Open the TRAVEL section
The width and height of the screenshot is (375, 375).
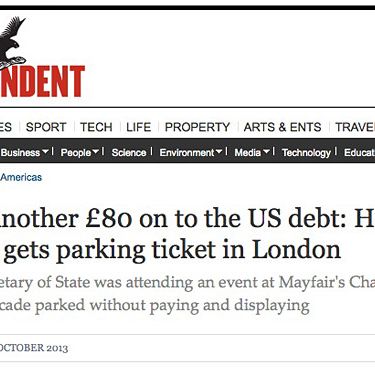(x=355, y=127)
